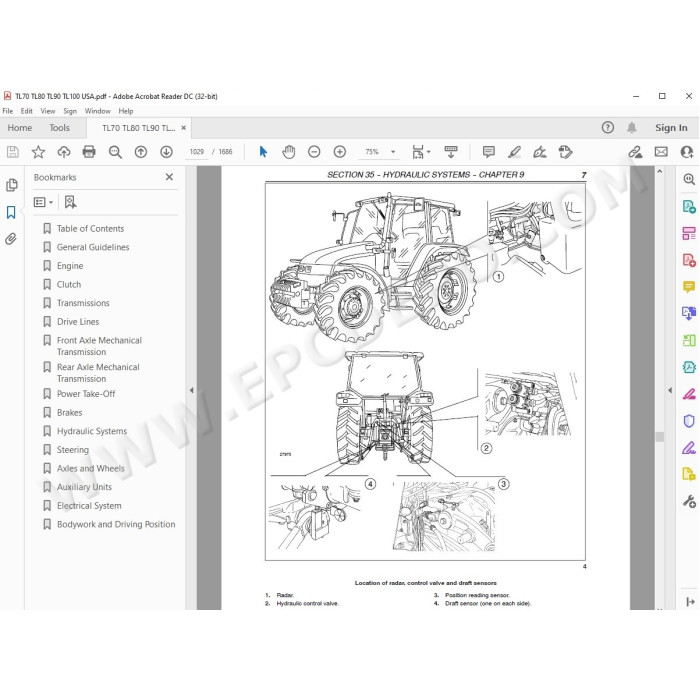Open the Sign document pen icon
This screenshot has height=700, width=700.
(540, 152)
